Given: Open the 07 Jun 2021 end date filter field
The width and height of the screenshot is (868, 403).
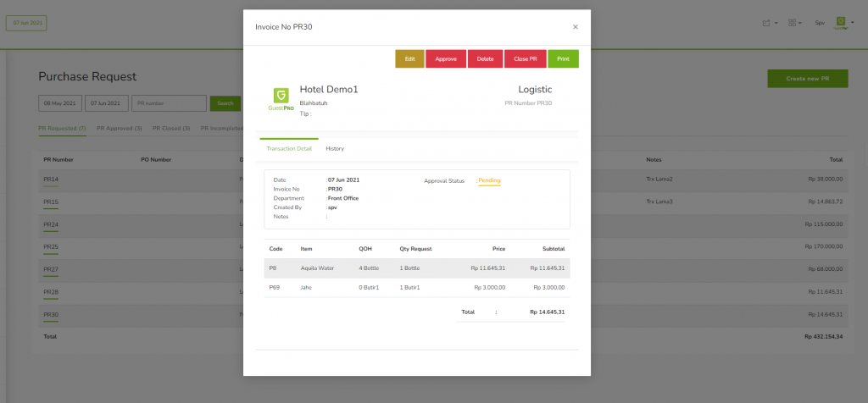Looking at the screenshot, I should tap(106, 103).
